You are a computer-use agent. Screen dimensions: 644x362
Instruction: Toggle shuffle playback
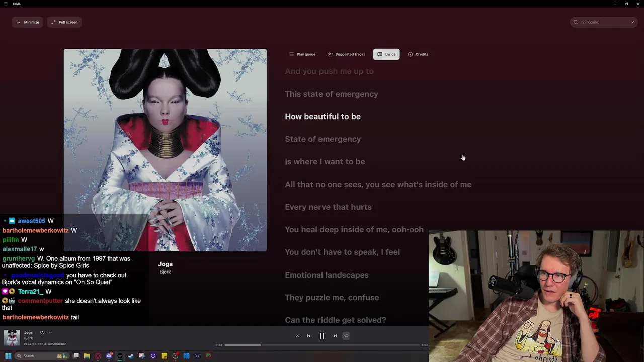click(x=298, y=336)
